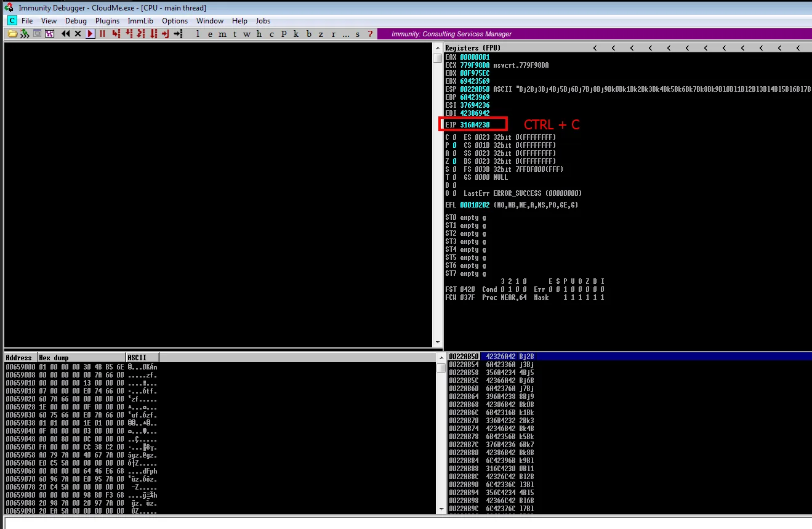Select the EAX register value 00000001
Screen dimensions: 812x529
(x=475, y=57)
